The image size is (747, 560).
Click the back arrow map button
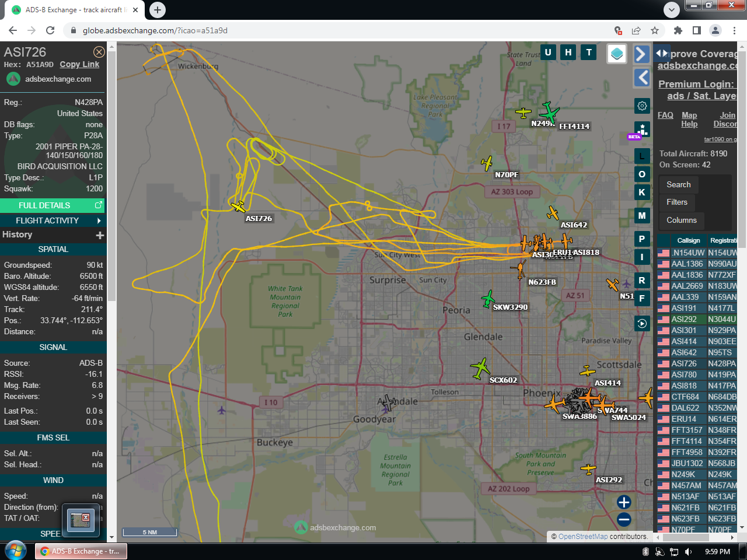642,77
